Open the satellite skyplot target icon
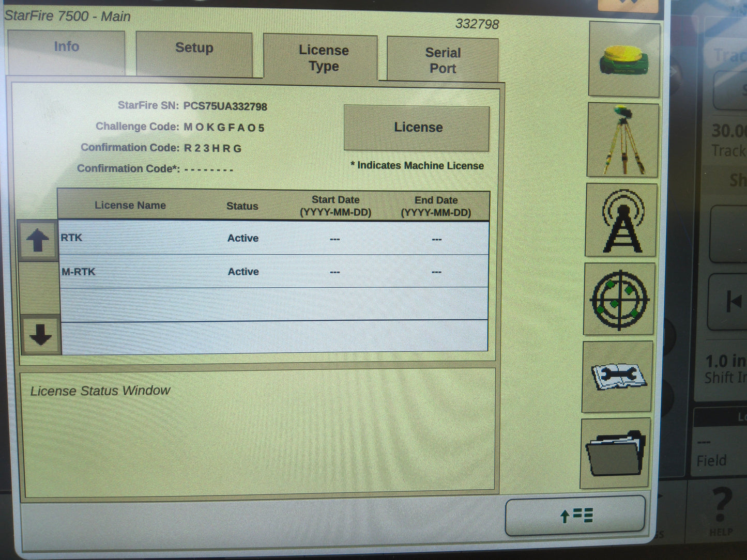The image size is (747, 560). tap(619, 300)
